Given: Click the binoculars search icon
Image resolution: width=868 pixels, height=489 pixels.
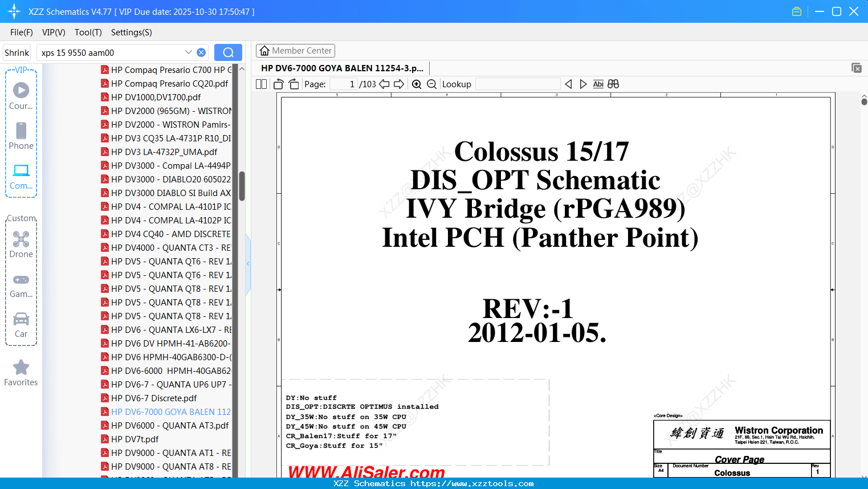Looking at the screenshot, I should [x=613, y=84].
